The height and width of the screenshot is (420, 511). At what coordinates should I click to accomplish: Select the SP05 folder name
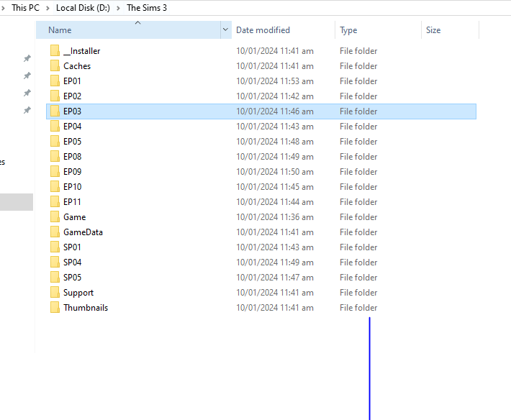(x=72, y=278)
